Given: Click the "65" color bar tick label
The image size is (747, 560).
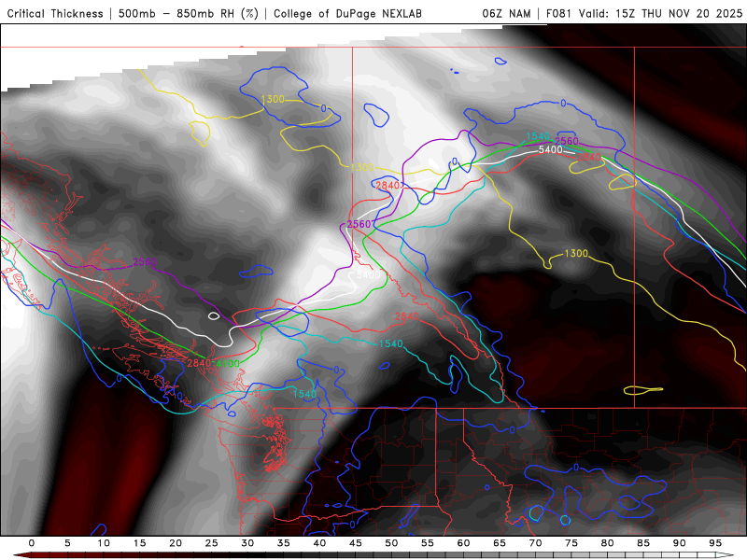Looking at the screenshot, I should pos(500,543).
